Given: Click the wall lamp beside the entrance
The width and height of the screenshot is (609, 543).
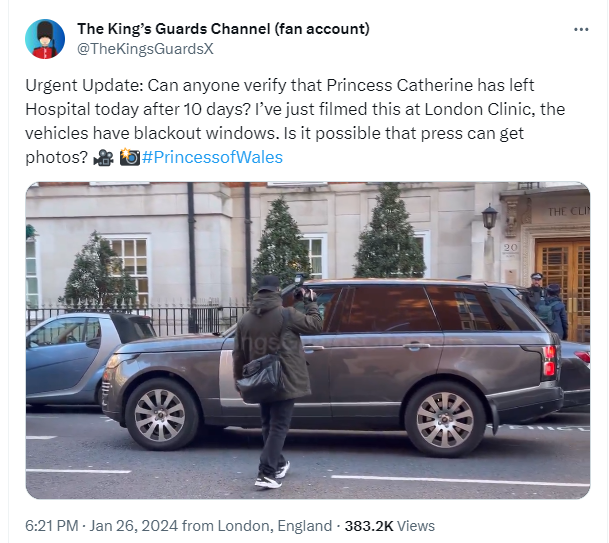Looking at the screenshot, I should (x=489, y=217).
